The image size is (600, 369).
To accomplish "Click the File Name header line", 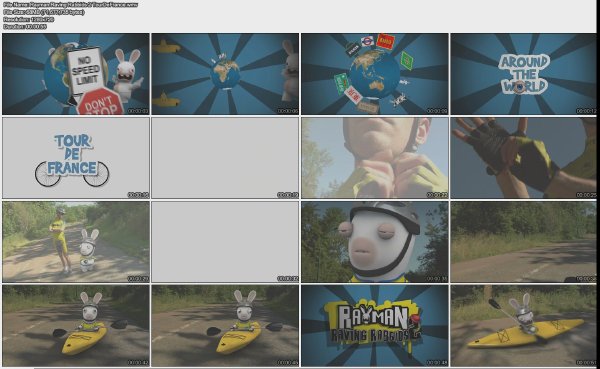I will [70, 5].
